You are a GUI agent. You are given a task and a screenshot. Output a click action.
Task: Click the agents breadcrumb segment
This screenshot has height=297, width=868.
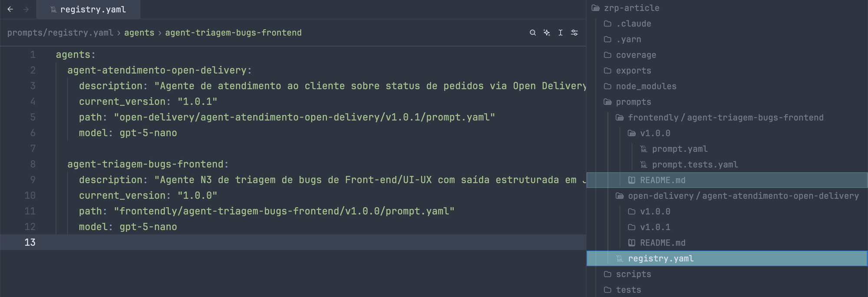pos(139,33)
